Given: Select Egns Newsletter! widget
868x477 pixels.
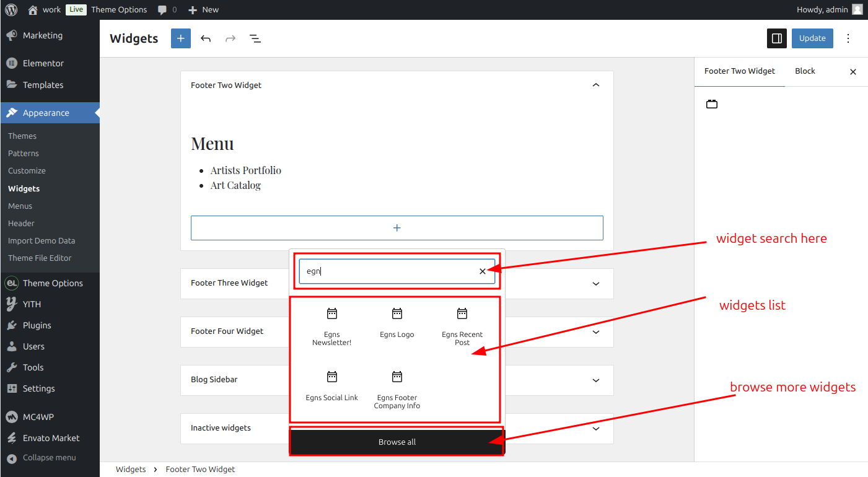Looking at the screenshot, I should click(332, 327).
